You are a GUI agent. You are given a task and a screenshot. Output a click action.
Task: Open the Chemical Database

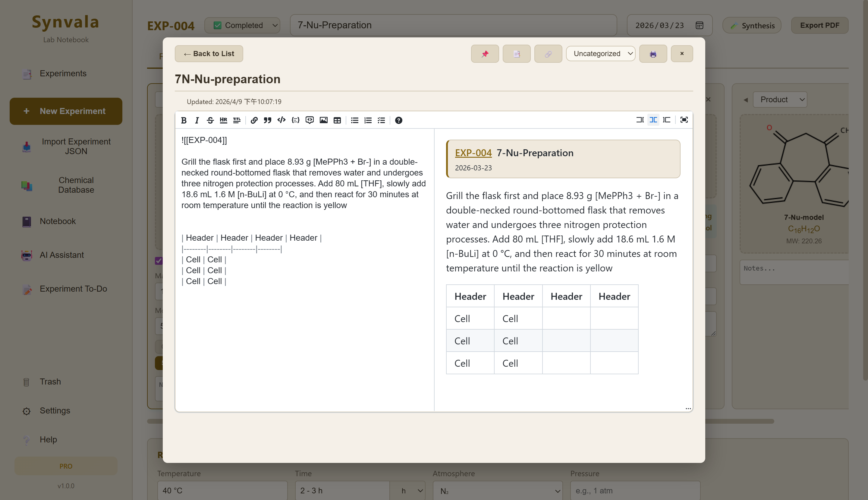tap(66, 185)
